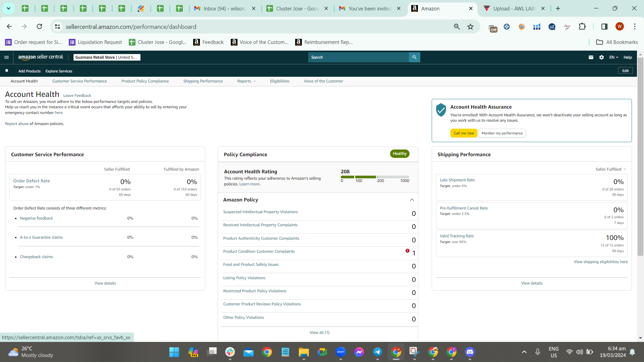644x362 pixels.
Task: Click the Healthy status badge
Action: pyautogui.click(x=399, y=154)
